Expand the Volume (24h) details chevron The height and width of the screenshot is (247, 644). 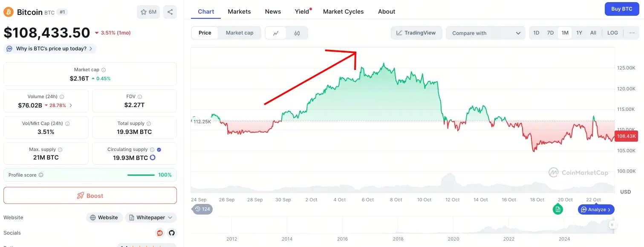[71, 105]
